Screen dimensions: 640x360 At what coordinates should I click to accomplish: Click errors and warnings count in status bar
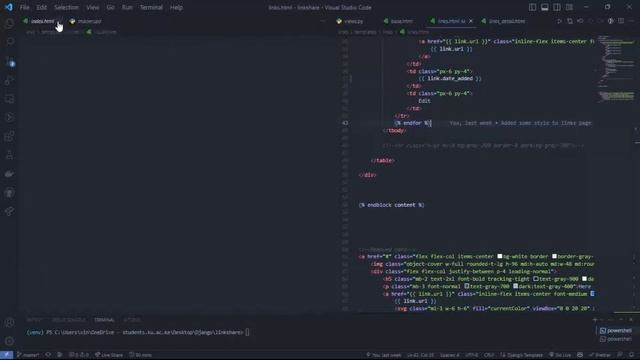[x=79, y=355]
